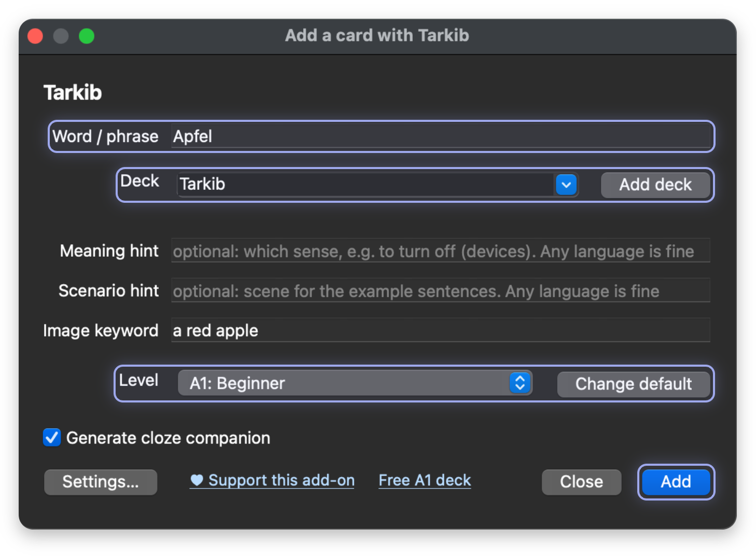Open the Level dropdown showing A1: Beginner
The height and width of the screenshot is (556, 756).
(x=355, y=383)
